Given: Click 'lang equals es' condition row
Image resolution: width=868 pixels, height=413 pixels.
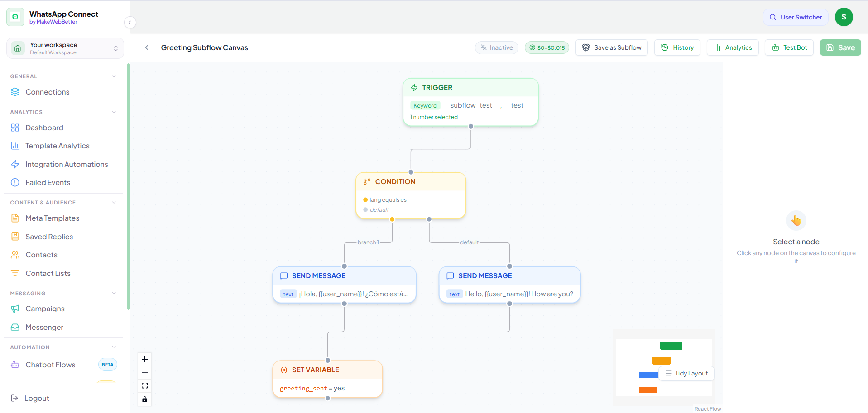Looking at the screenshot, I should point(385,200).
